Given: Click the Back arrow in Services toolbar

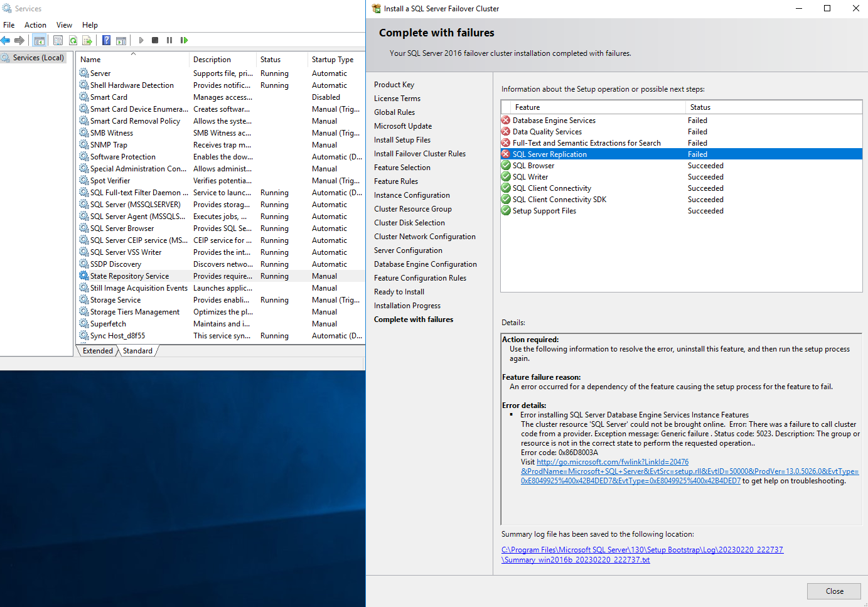Looking at the screenshot, I should pyautogui.click(x=6, y=40).
